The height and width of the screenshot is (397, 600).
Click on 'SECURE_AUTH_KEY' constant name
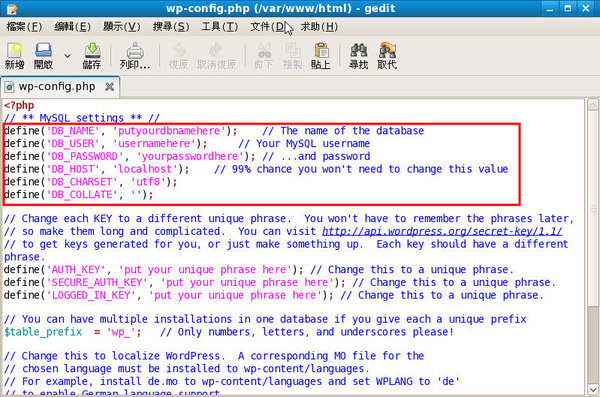pos(97,283)
